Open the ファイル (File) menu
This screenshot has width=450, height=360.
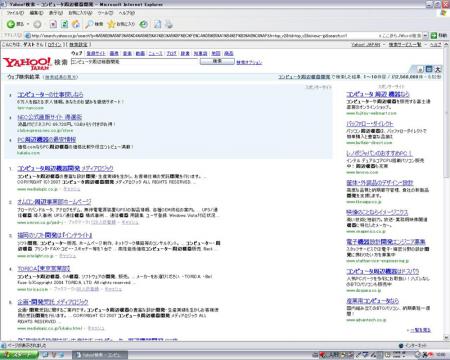[15, 13]
